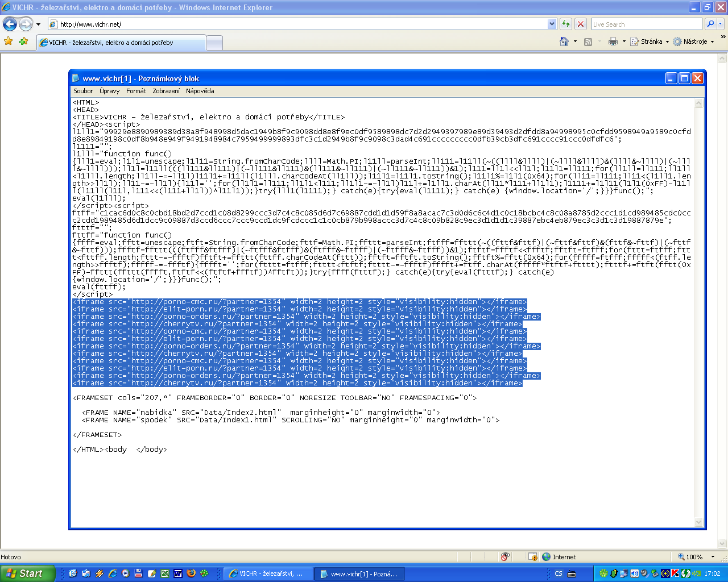Click the Notepad window icon in title bar
Viewport: 728px width, 582px height.
click(x=76, y=78)
